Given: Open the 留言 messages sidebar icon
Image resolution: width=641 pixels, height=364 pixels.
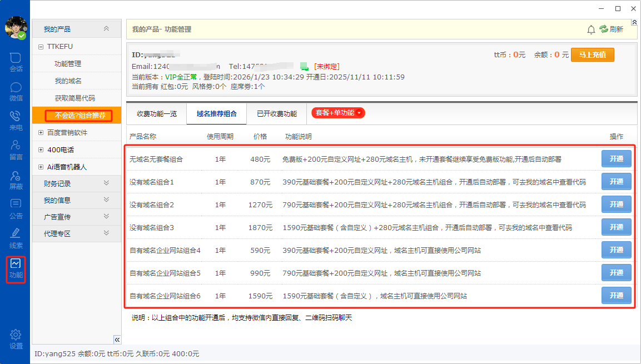Looking at the screenshot, I should click(16, 149).
